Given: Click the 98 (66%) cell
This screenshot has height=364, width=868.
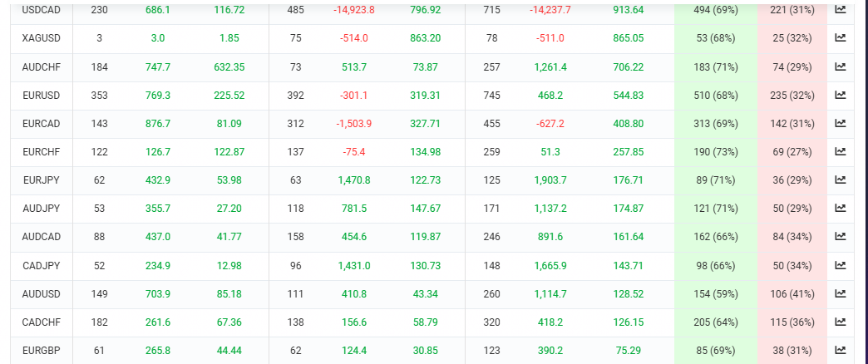Looking at the screenshot, I should pyautogui.click(x=716, y=266).
